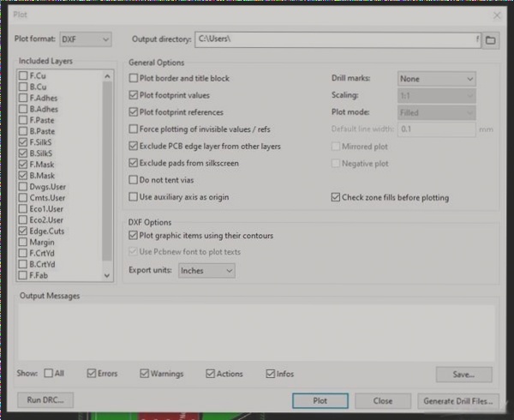Uncheck the Edge.Cuts layer
Viewport: 514px width, 420px height.
pyautogui.click(x=23, y=231)
